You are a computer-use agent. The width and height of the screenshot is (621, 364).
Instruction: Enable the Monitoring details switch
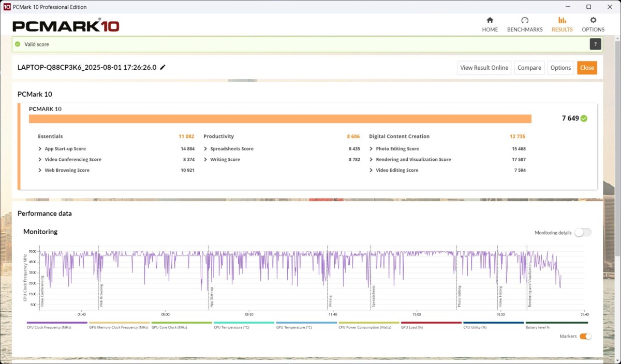click(x=583, y=233)
